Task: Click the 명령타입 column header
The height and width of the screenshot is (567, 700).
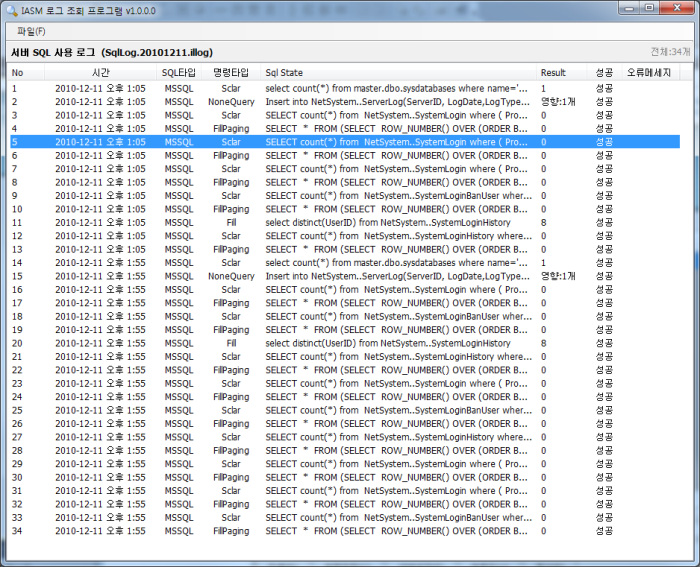Action: (x=231, y=73)
